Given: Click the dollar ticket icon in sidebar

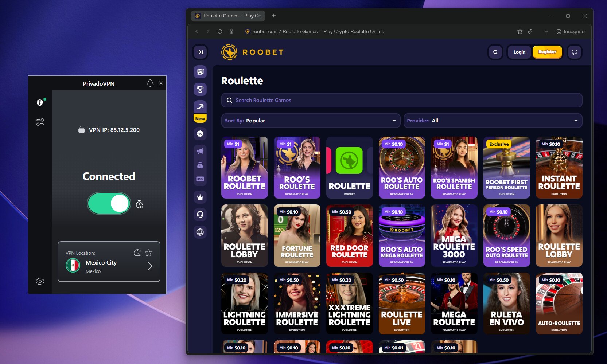Looking at the screenshot, I should (x=200, y=179).
